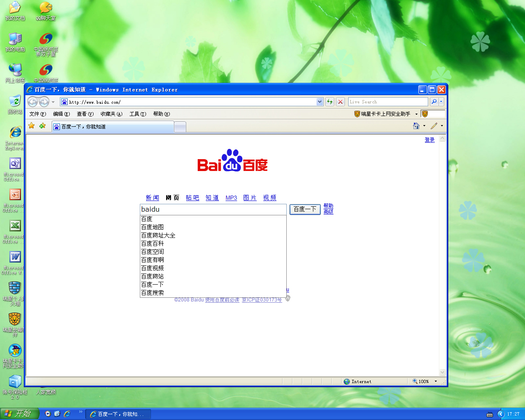This screenshot has height=420, width=525.
Task: Click the 百度一下 IE taskbar button
Action: (x=118, y=414)
